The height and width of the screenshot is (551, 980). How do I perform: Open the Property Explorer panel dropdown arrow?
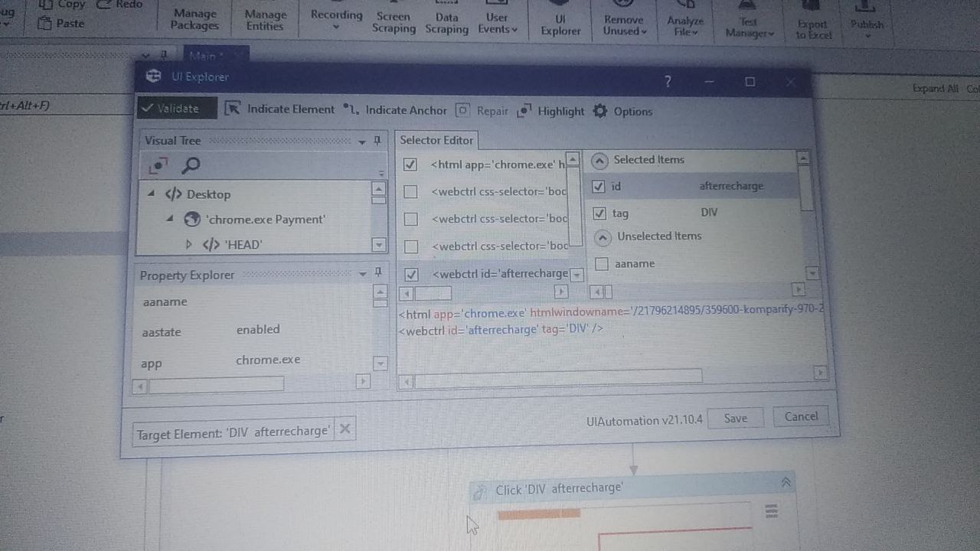(x=363, y=274)
